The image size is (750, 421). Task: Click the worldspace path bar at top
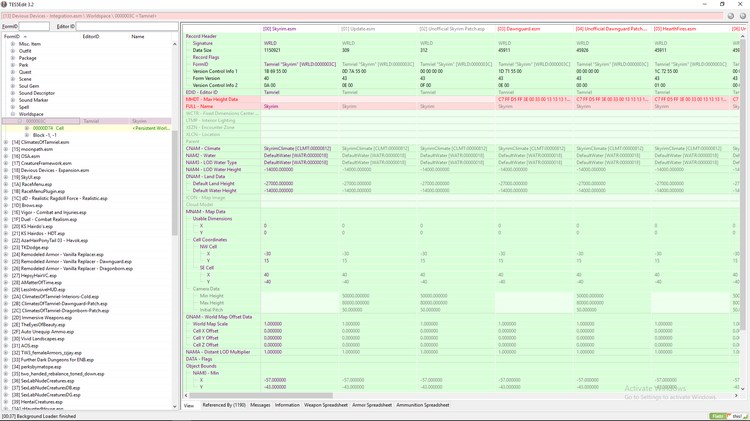(x=362, y=16)
